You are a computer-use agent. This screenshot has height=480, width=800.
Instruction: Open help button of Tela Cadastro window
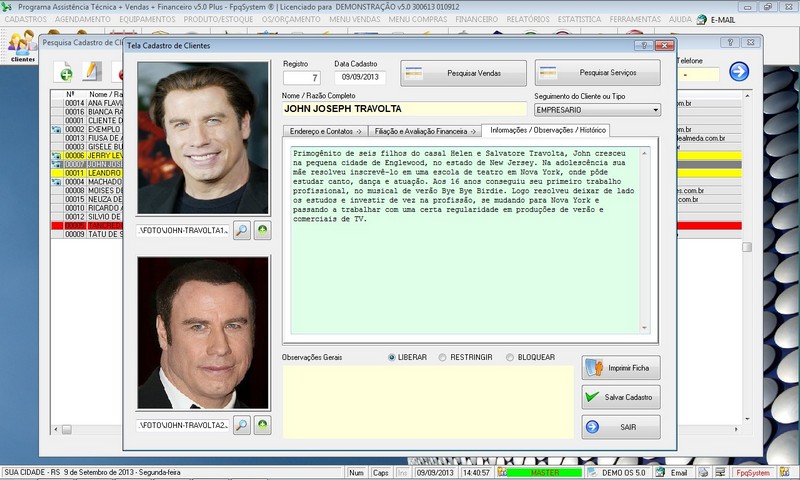pyautogui.click(x=644, y=45)
